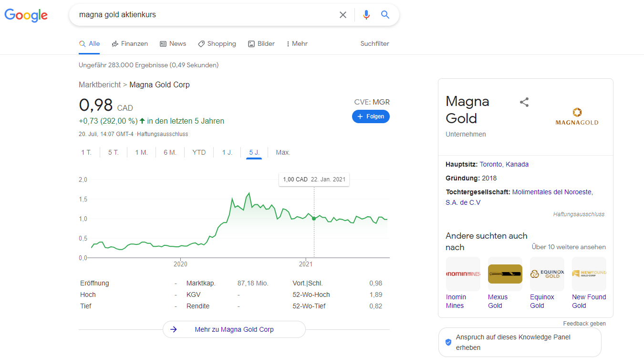Select the 1 J. chart range

227,152
